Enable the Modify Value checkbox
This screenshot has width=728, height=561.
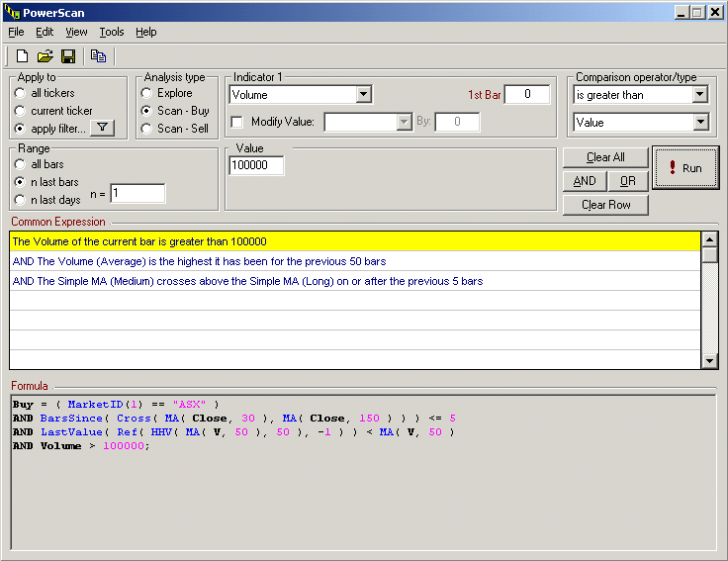tap(236, 122)
